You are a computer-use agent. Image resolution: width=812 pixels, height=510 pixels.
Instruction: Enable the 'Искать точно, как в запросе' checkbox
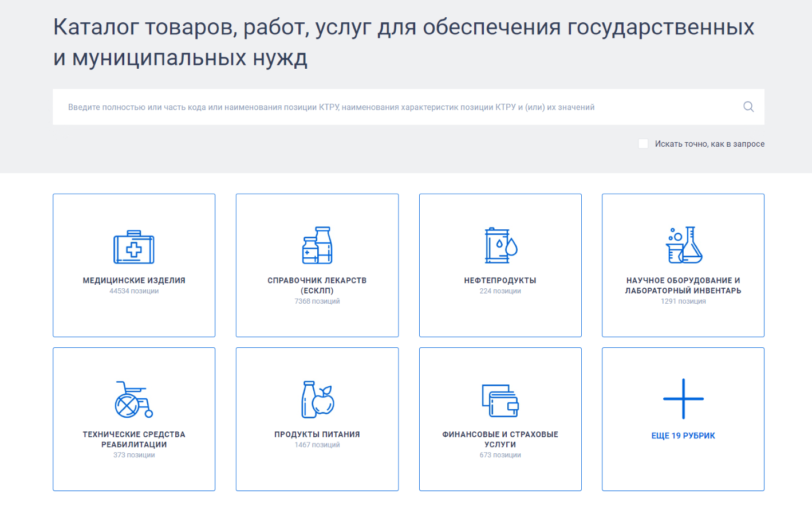[x=643, y=144]
